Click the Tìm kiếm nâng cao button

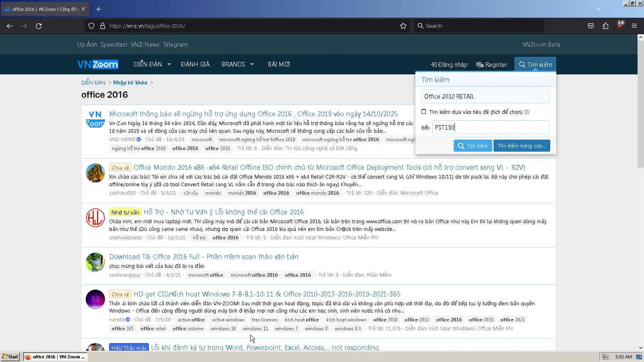click(x=522, y=146)
